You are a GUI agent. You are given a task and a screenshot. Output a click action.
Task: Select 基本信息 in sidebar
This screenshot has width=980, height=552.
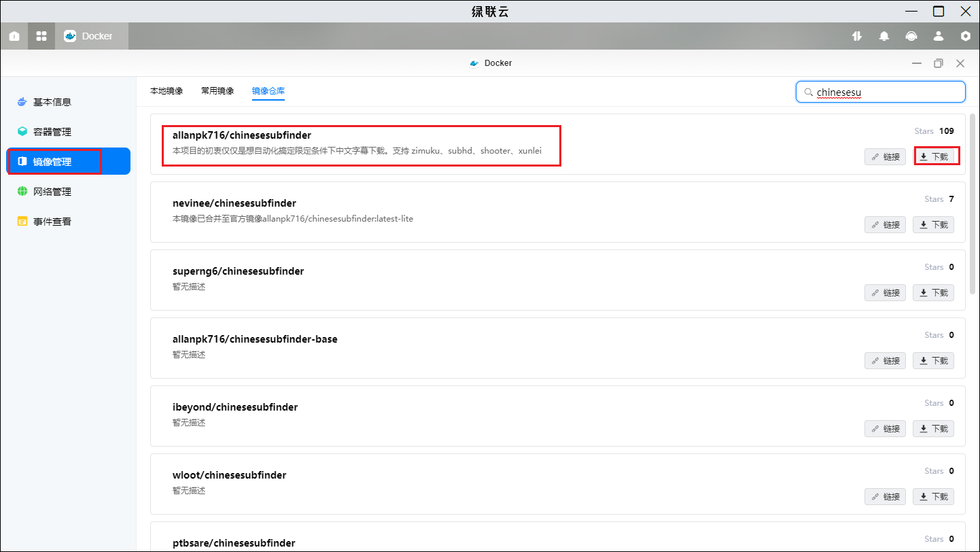click(52, 102)
